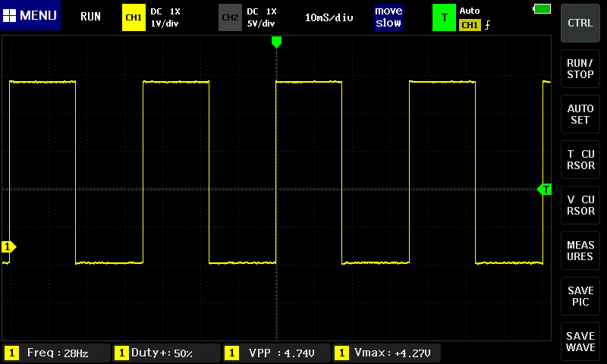Image resolution: width=607 pixels, height=364 pixels.
Task: Click the Vmax: +4.27V measurement
Action: tap(386, 353)
